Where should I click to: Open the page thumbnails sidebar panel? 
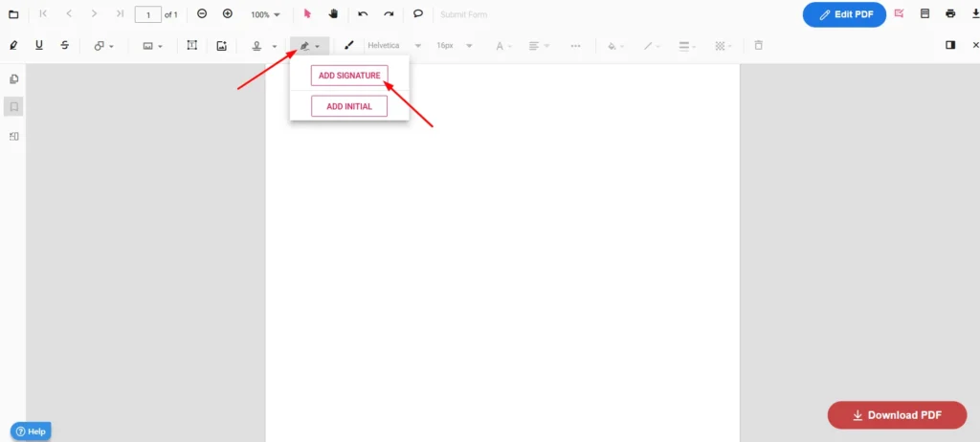coord(13,78)
